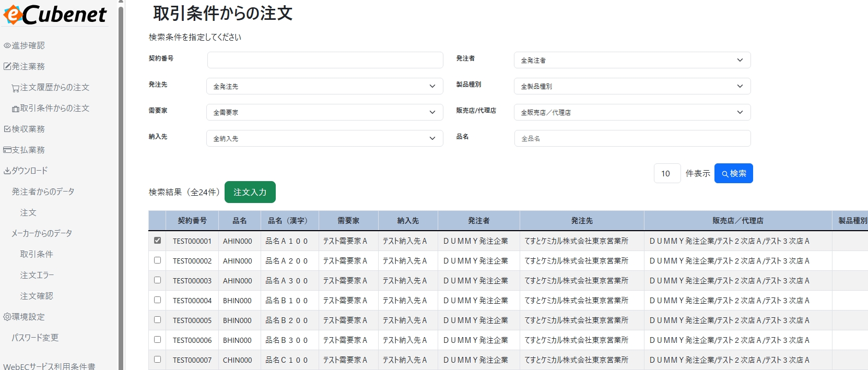Viewport: 868px width, 370px height.
Task: Click the download icon beside ダウンロード
Action: coord(7,171)
